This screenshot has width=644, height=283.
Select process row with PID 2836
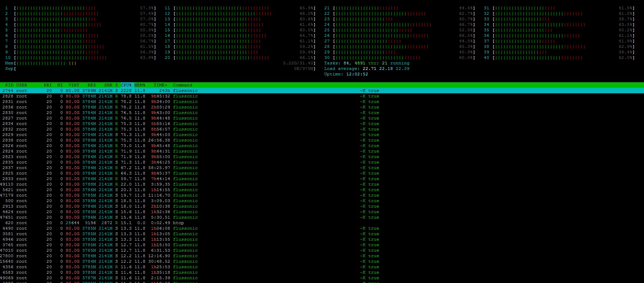tap(322, 107)
